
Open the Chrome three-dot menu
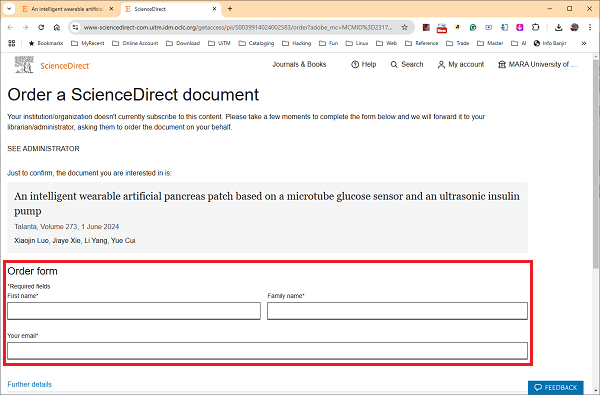click(590, 28)
